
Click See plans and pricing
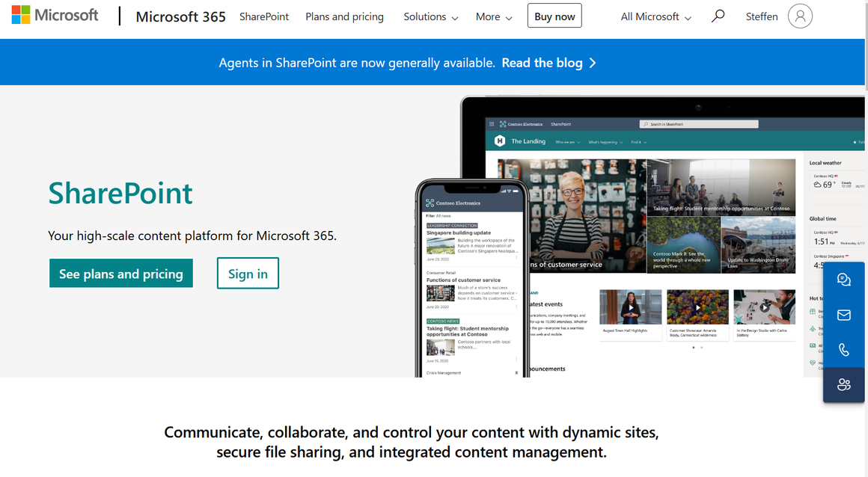click(120, 273)
